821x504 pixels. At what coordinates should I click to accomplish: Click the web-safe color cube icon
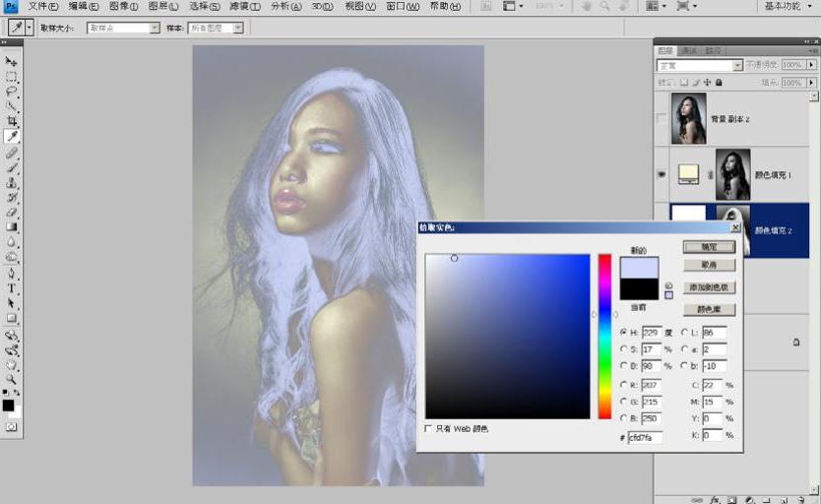point(668,285)
